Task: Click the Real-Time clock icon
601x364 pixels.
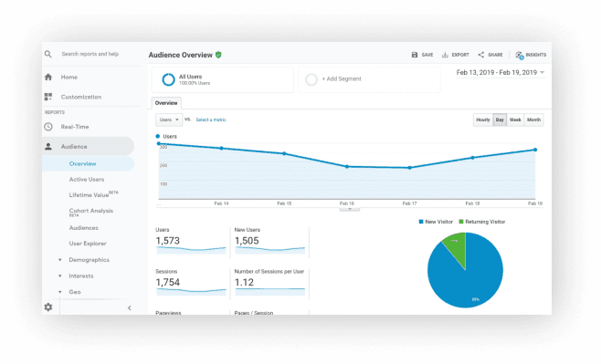Action: click(48, 127)
